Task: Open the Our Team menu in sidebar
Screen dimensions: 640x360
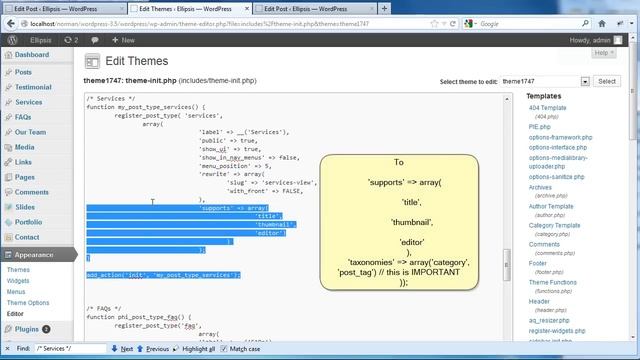Action: pyautogui.click(x=30, y=132)
